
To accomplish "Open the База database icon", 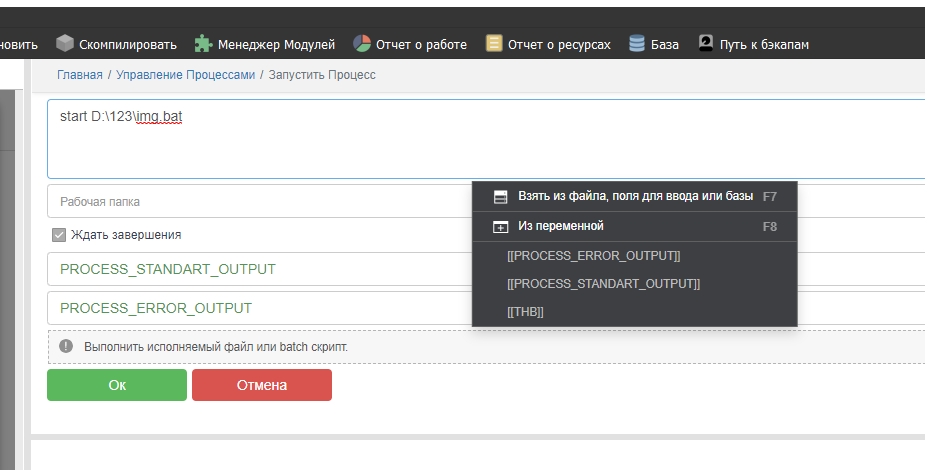I will [637, 43].
